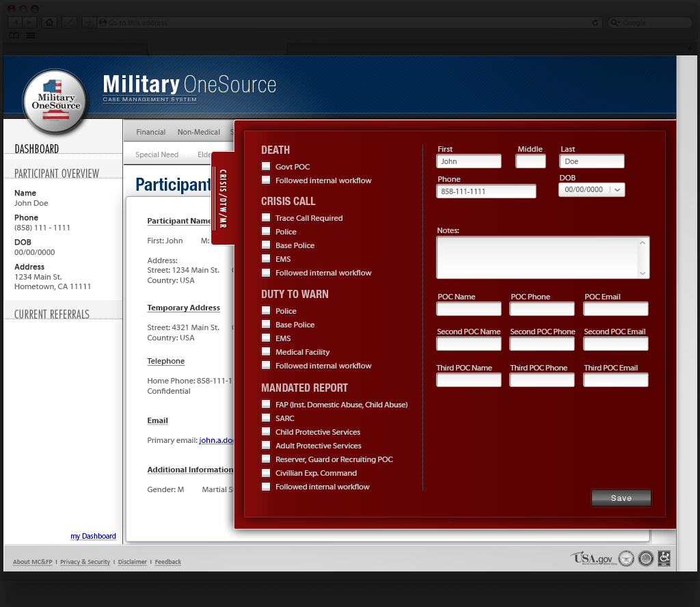Select the Section 508 accessibility icon
This screenshot has width=700, height=607.
663,558
